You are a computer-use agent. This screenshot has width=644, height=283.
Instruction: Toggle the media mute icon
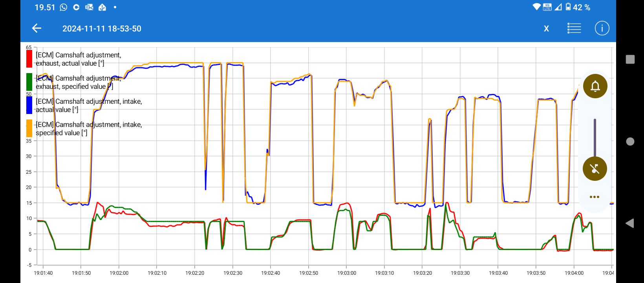[x=595, y=169]
